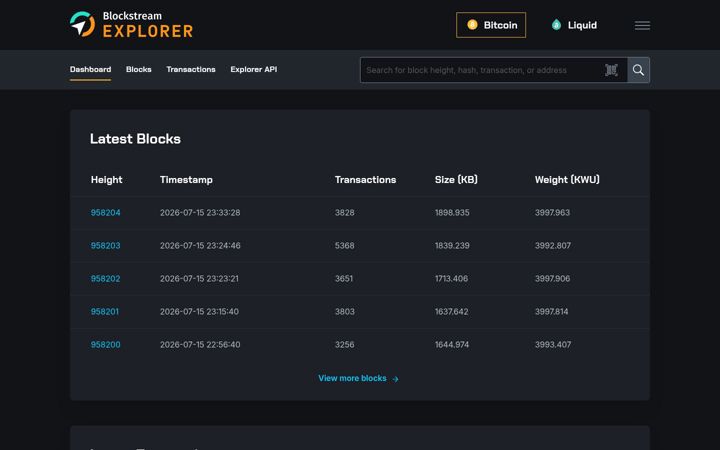The image size is (720, 450).
Task: Click weight value 3997.814
Action: coord(551,312)
